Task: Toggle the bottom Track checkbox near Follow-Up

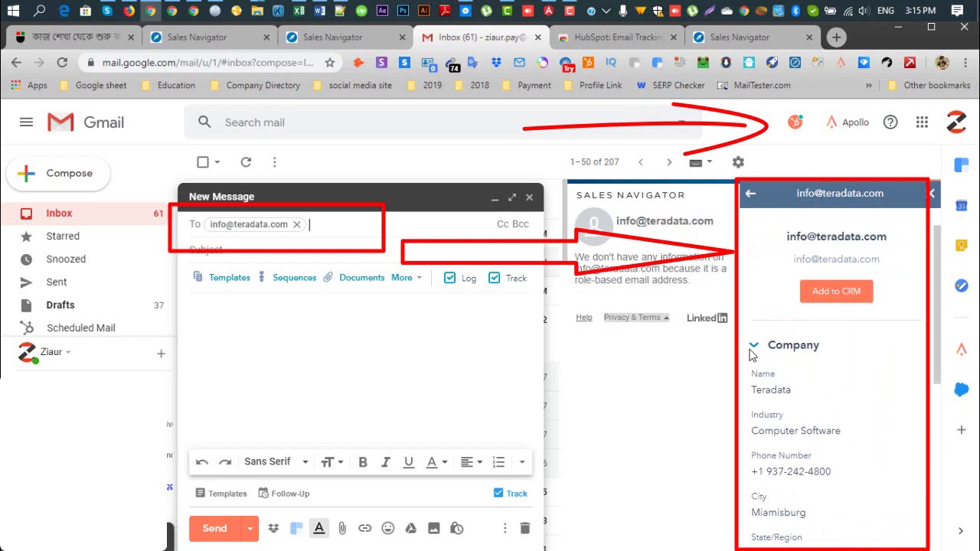Action: (x=498, y=493)
